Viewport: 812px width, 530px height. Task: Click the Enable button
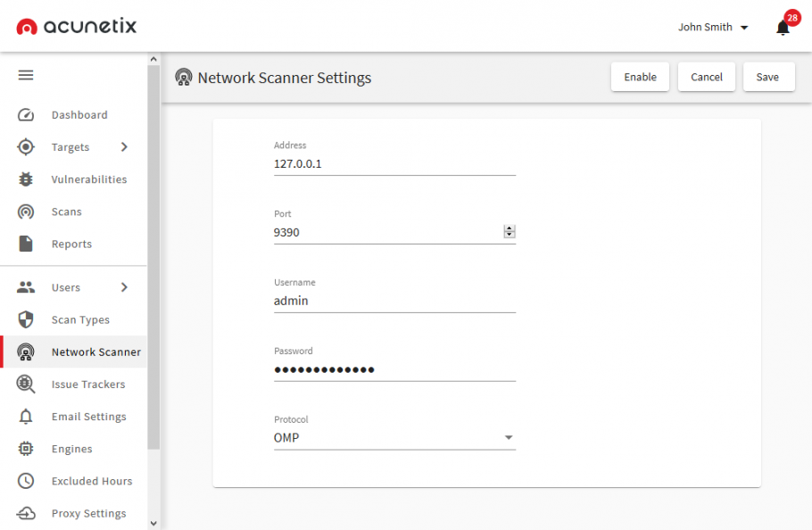(x=640, y=77)
